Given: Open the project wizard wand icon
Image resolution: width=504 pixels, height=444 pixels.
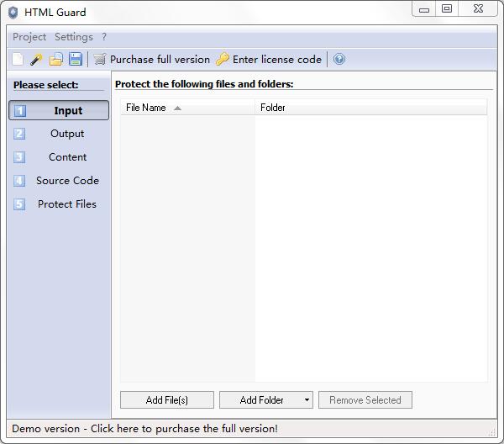Looking at the screenshot, I should (36, 60).
